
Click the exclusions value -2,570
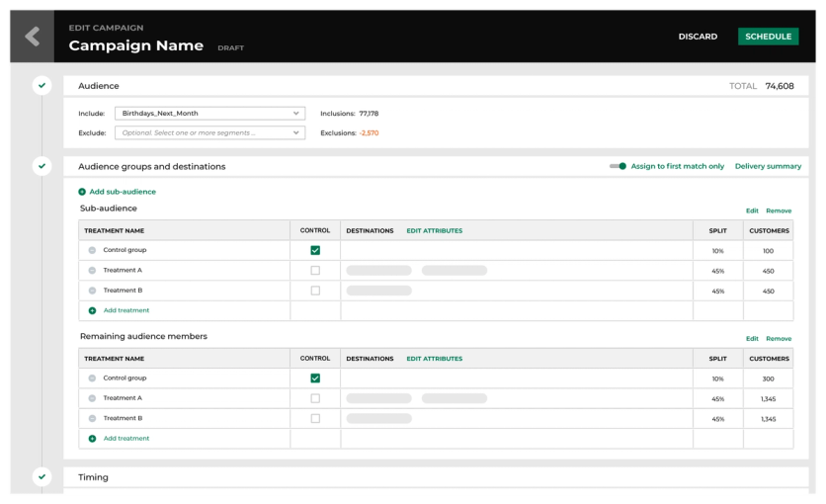pos(369,132)
